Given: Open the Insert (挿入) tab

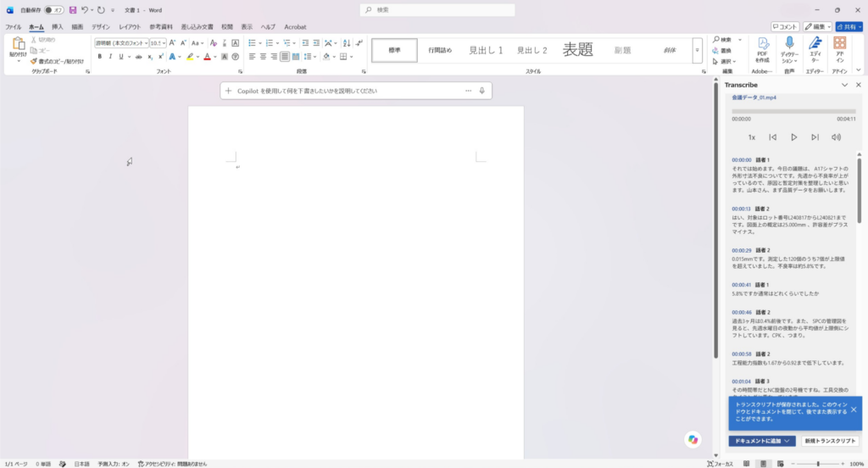Looking at the screenshot, I should (57, 26).
